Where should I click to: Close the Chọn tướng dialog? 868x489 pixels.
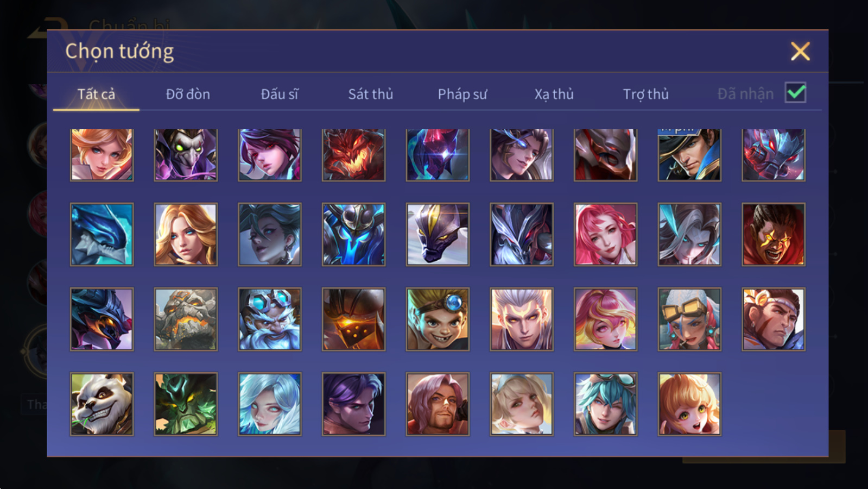(x=800, y=51)
